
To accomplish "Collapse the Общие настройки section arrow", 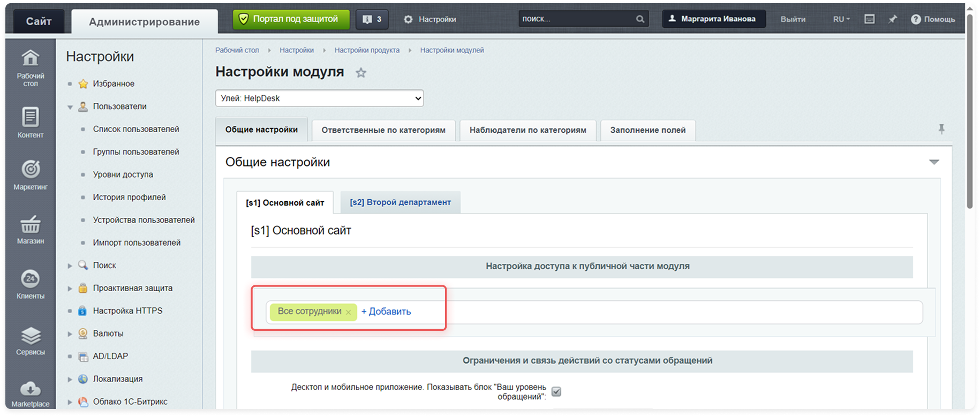I will point(934,162).
